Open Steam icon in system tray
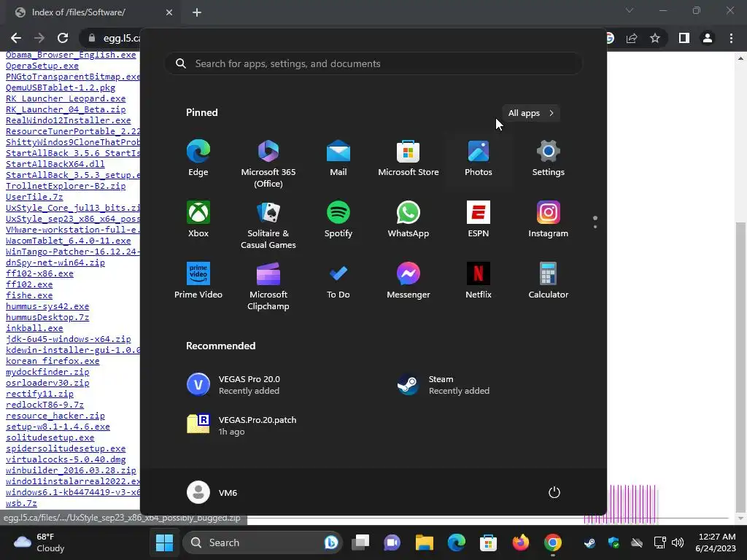Screen dimensions: 747x560 589,542
